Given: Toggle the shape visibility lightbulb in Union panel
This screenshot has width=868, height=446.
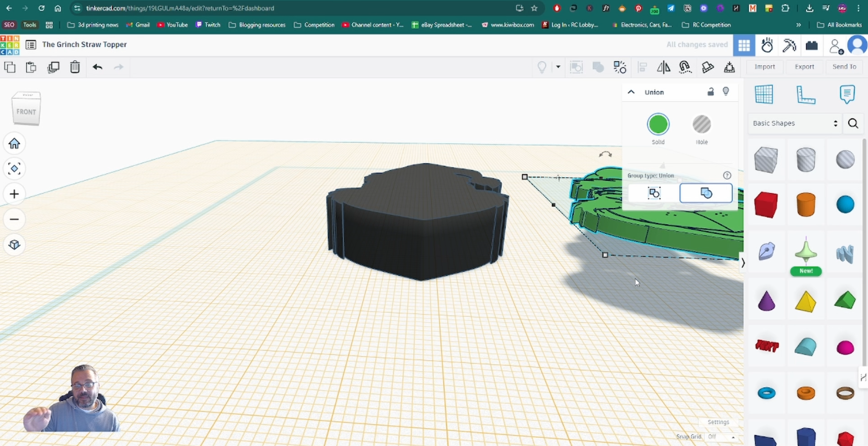Looking at the screenshot, I should [x=726, y=92].
